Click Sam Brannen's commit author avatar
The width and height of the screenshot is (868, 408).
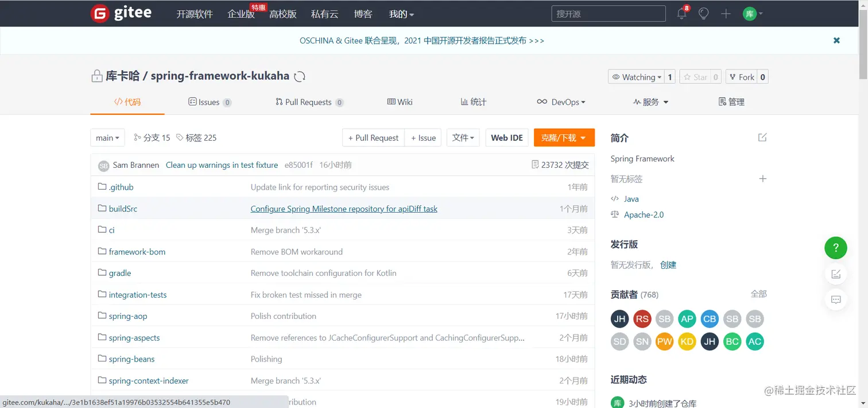pos(103,165)
